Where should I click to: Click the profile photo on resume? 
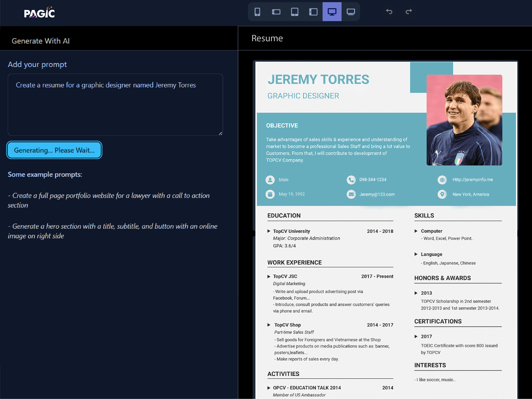click(x=464, y=120)
